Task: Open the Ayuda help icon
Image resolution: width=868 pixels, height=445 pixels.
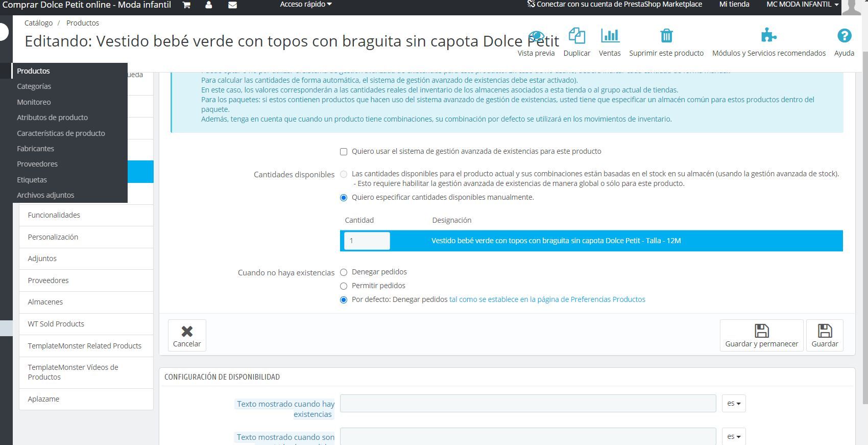Action: (844, 35)
